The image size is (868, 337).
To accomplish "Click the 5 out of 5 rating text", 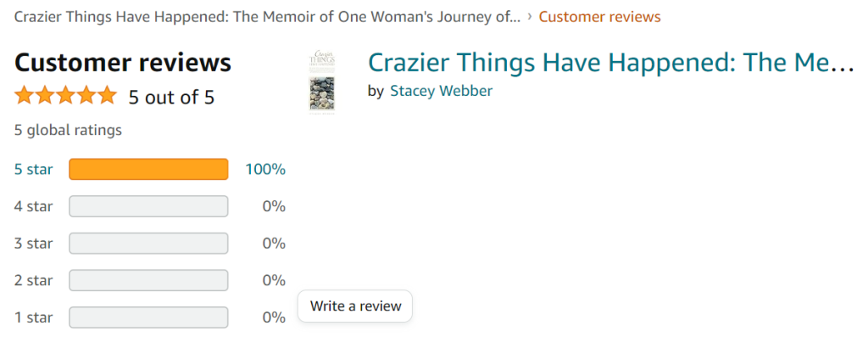I will pos(171,98).
